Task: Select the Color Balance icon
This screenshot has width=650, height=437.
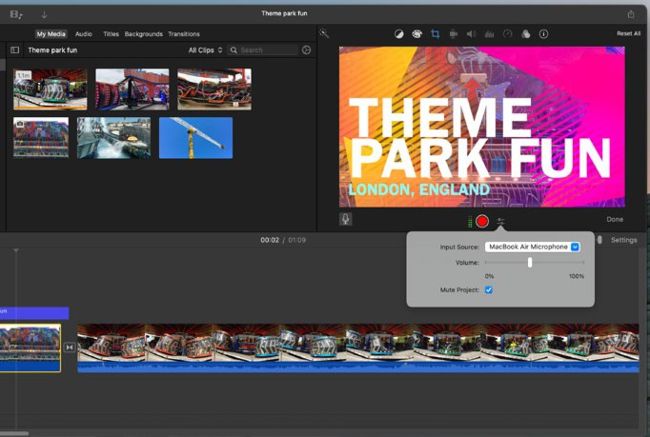Action: [397, 34]
